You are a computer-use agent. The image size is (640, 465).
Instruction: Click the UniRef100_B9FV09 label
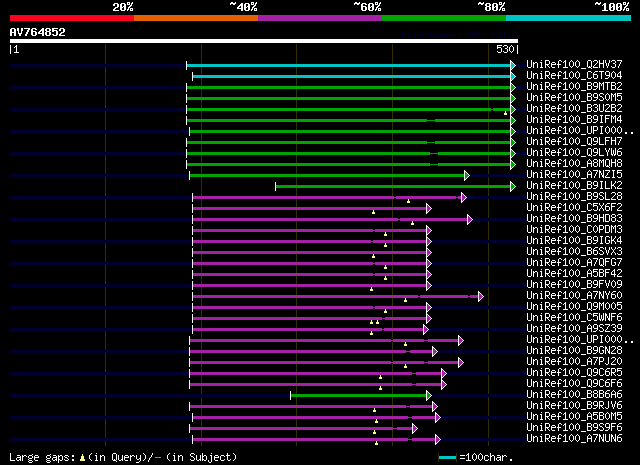tap(574, 285)
